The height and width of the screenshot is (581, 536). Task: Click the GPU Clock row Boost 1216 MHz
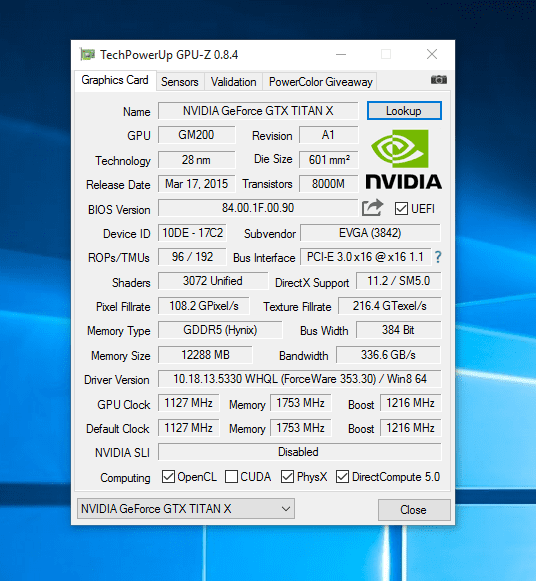pos(410,403)
